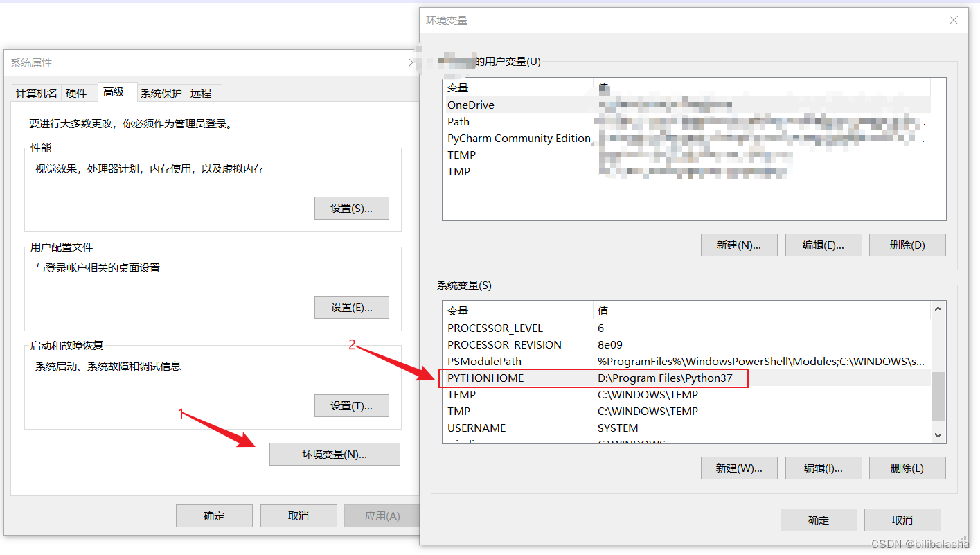Select the PYTHONHOME system variable
The height and width of the screenshot is (555, 980).
[686, 378]
